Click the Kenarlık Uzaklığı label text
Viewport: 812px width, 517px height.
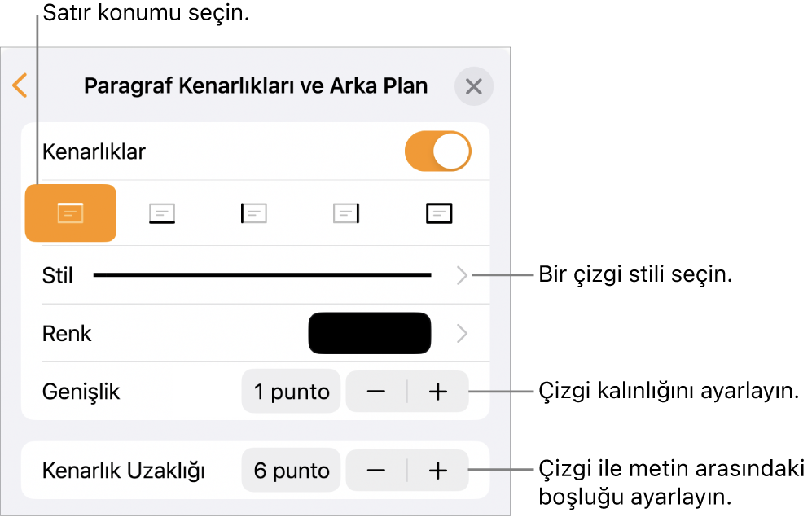pyautogui.click(x=124, y=471)
